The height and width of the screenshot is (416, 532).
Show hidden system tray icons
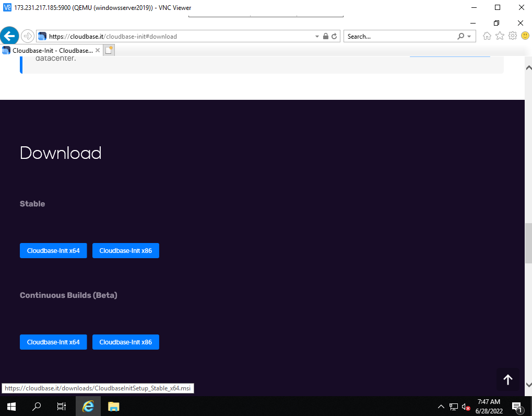coord(441,407)
